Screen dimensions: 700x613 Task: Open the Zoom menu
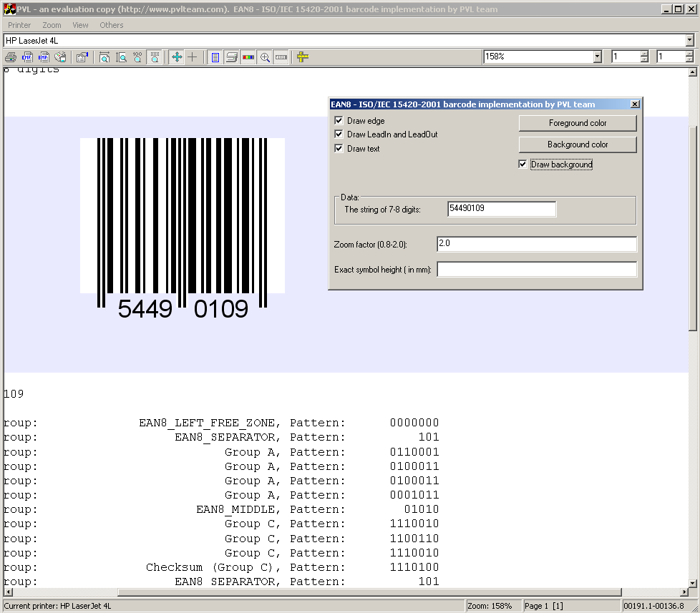(x=52, y=25)
